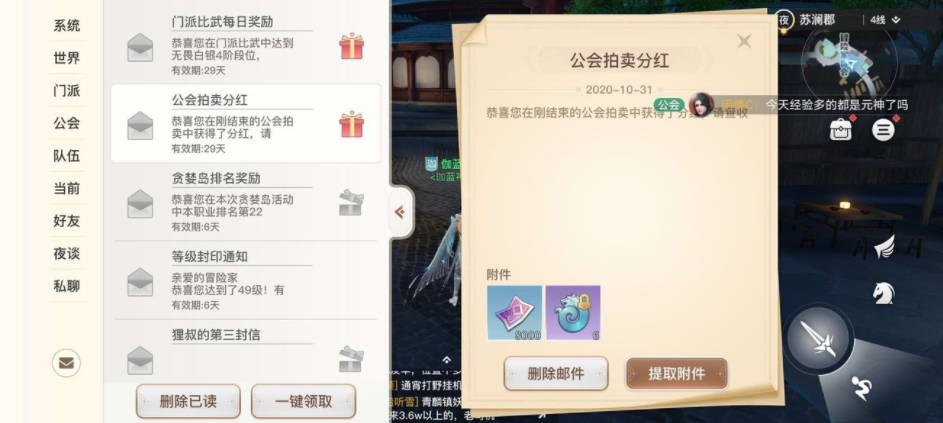Tap the running sprint icon

click(x=861, y=387)
